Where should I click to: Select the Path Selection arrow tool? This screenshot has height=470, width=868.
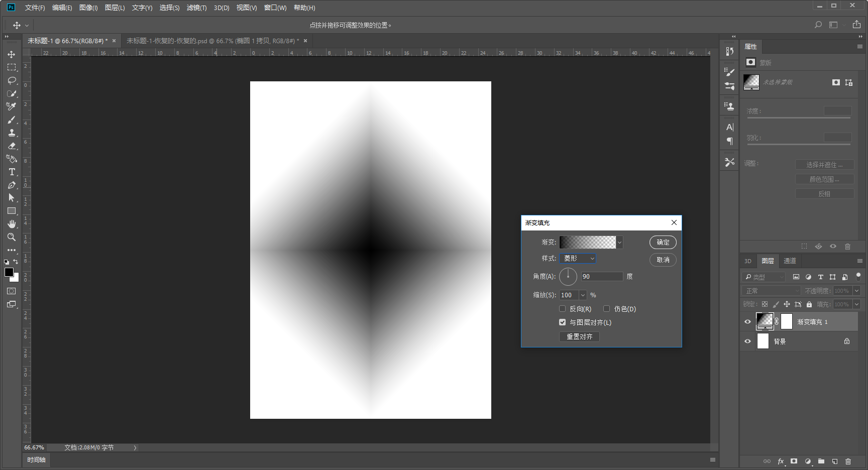pyautogui.click(x=12, y=198)
